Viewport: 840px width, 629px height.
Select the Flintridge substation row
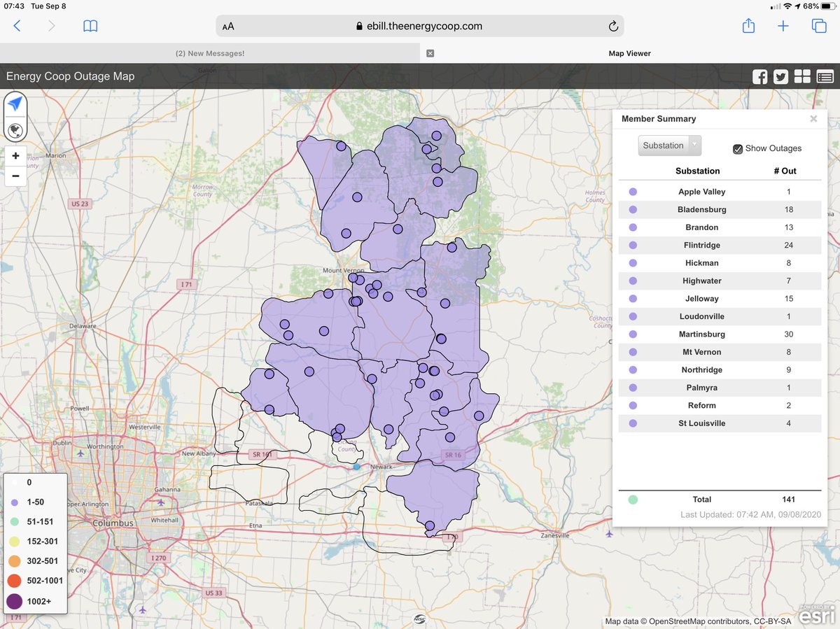(720, 245)
